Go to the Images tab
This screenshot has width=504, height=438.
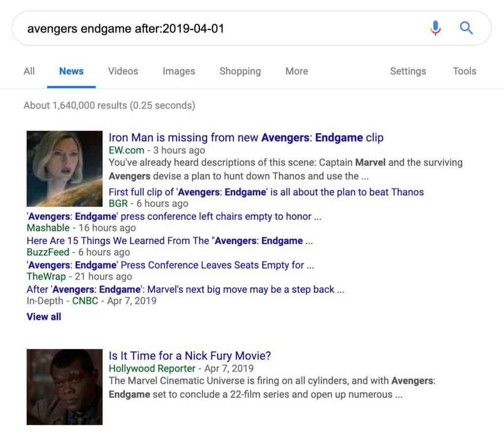pos(179,71)
